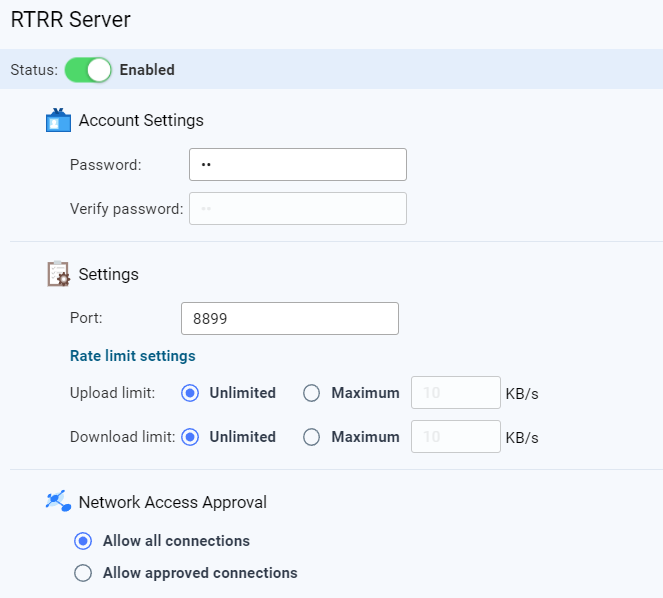Click the Upload limit KB/s value box
This screenshot has width=663, height=598.
click(455, 393)
